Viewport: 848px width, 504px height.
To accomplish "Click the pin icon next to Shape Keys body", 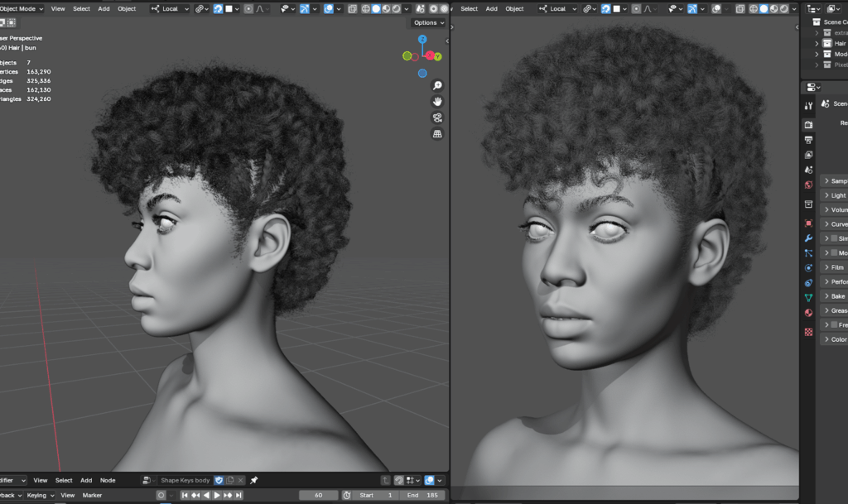I will tap(255, 480).
